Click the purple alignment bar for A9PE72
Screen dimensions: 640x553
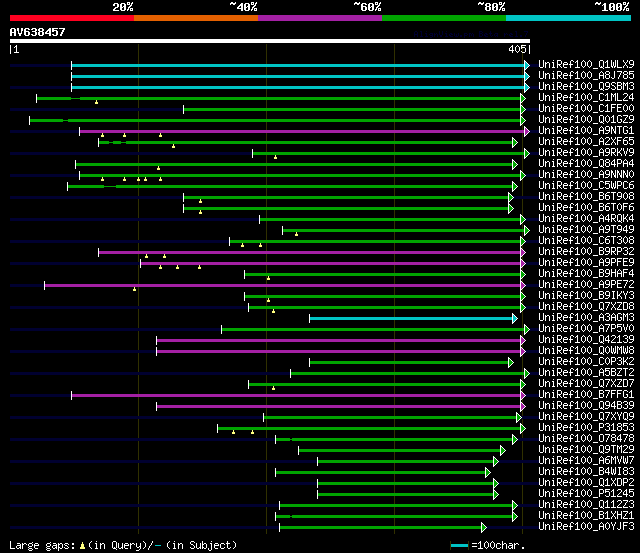point(283,286)
